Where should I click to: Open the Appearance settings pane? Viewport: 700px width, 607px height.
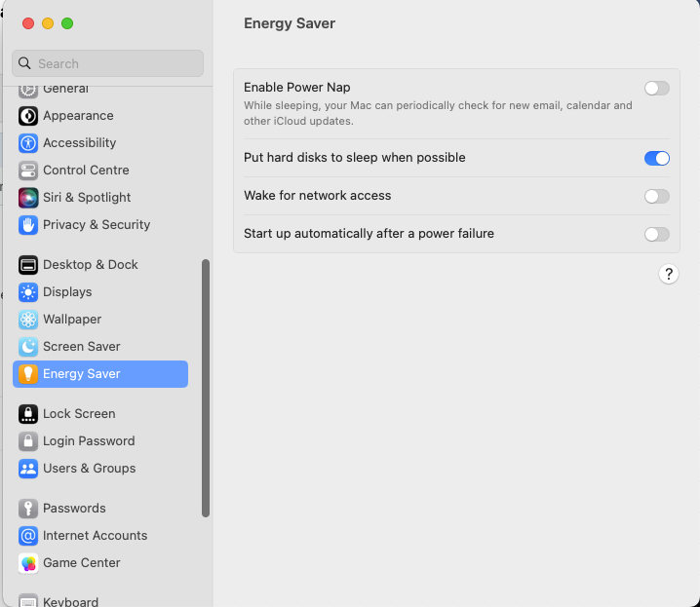100,116
